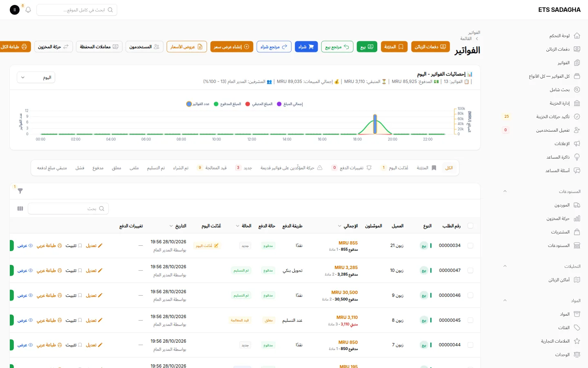The width and height of the screenshot is (588, 368).
Task: Click the blue شراء purchase button
Action: pyautogui.click(x=306, y=47)
